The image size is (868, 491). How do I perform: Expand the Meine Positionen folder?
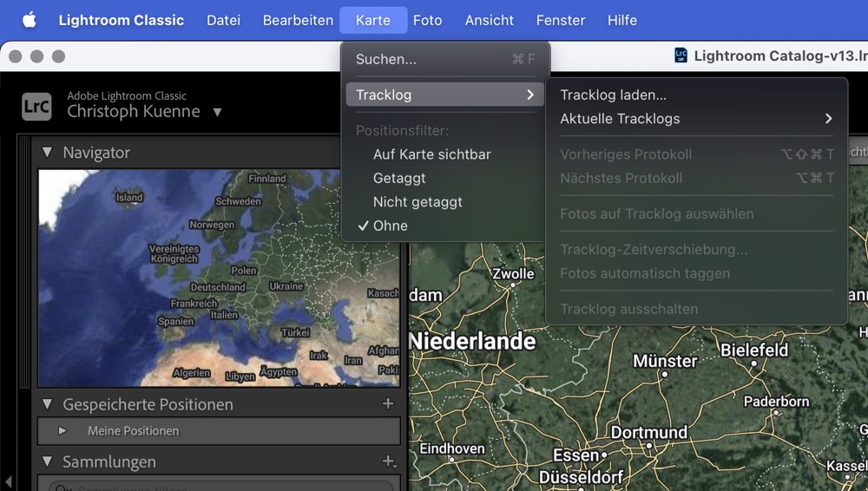tap(62, 431)
